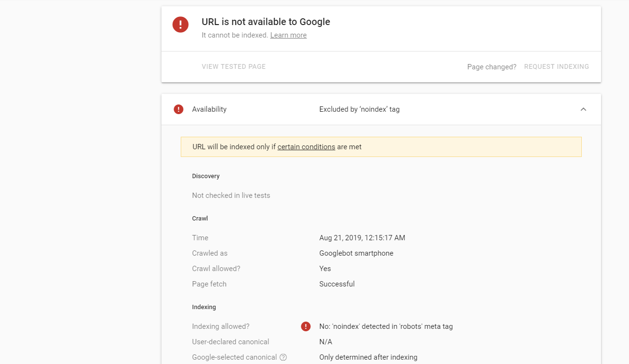Click the 'Google-selected canonical' label
629x364 pixels.
[234, 357]
